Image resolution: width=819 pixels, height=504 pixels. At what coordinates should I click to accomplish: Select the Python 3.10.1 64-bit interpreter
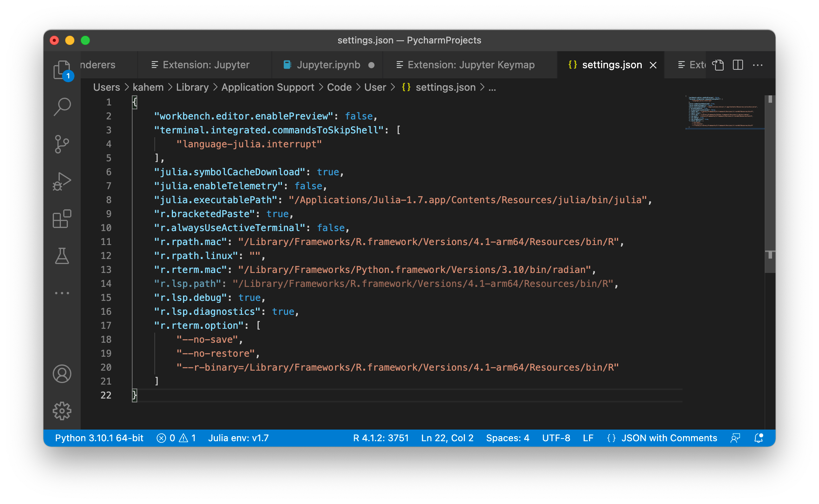[x=99, y=438]
